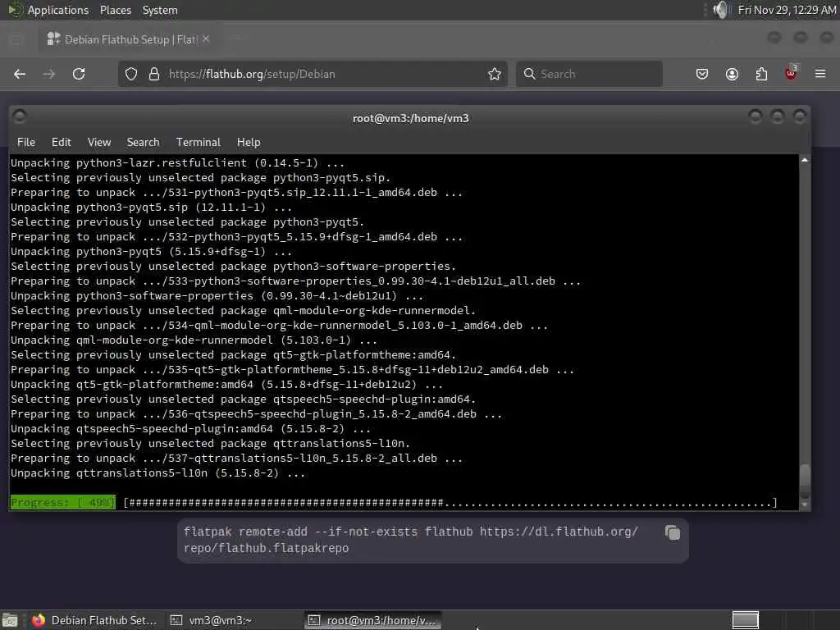This screenshot has width=840, height=630.
Task: Open the Firefox hamburger menu
Action: coord(820,74)
